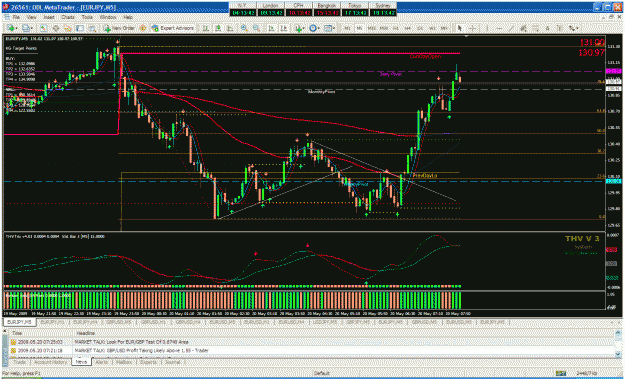Launch MetaEditor from the toolbar
The image size is (625, 379).
pos(142,28)
